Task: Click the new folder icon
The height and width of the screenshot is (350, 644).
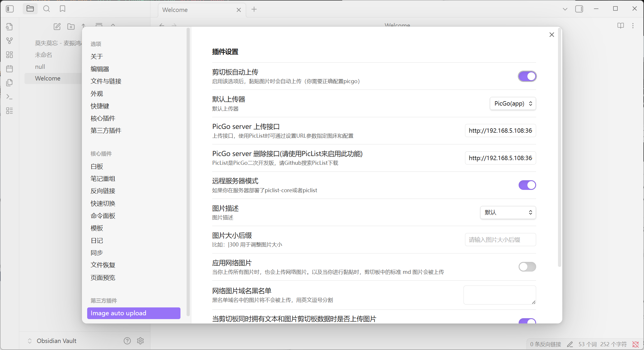Action: (x=71, y=27)
